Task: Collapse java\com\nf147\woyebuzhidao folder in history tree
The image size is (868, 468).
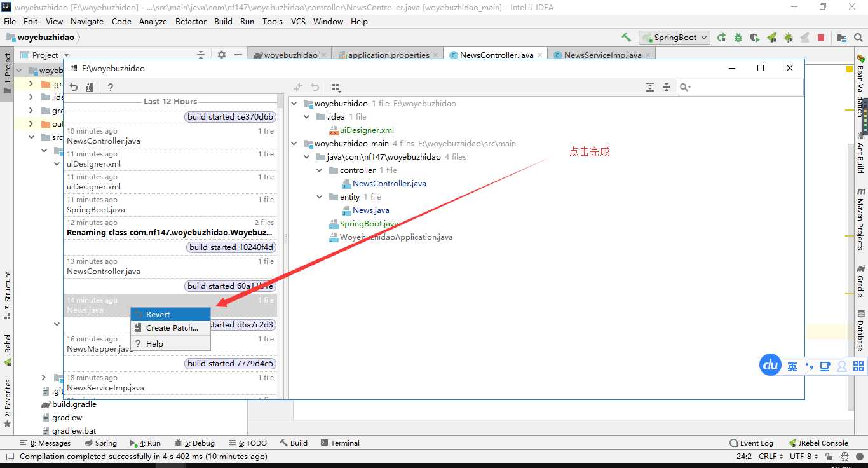Action: click(307, 157)
